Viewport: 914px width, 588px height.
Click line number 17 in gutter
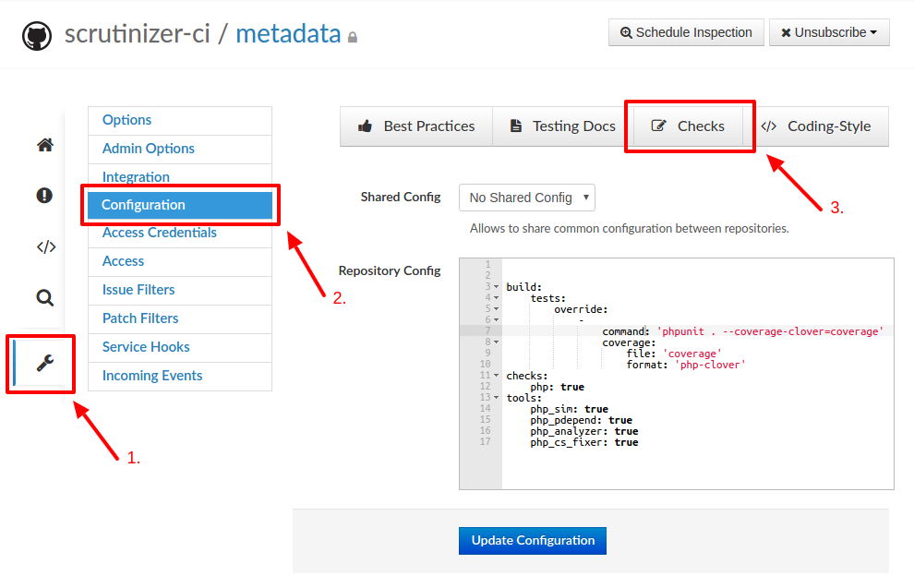(485, 442)
